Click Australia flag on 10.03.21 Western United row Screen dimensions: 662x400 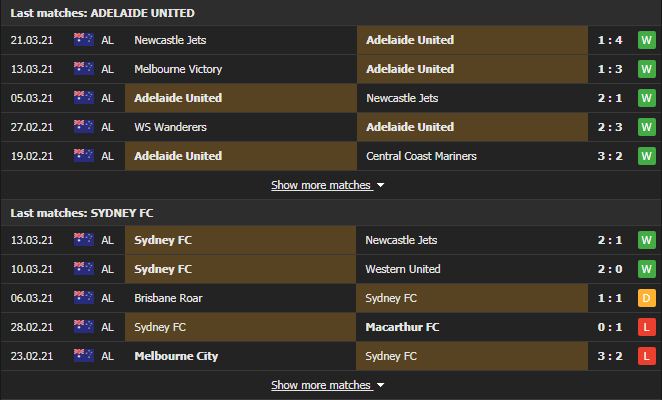point(84,269)
